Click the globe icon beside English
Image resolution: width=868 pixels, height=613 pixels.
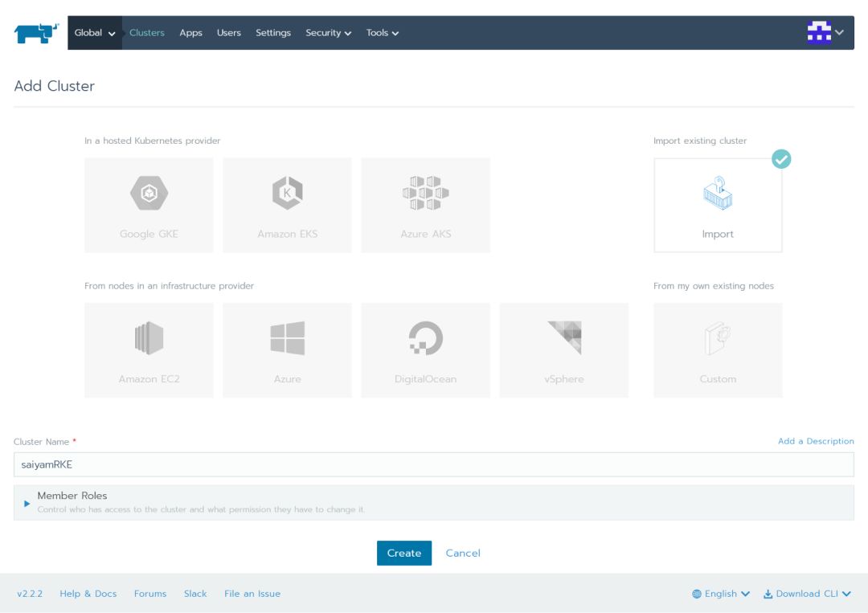pos(696,594)
